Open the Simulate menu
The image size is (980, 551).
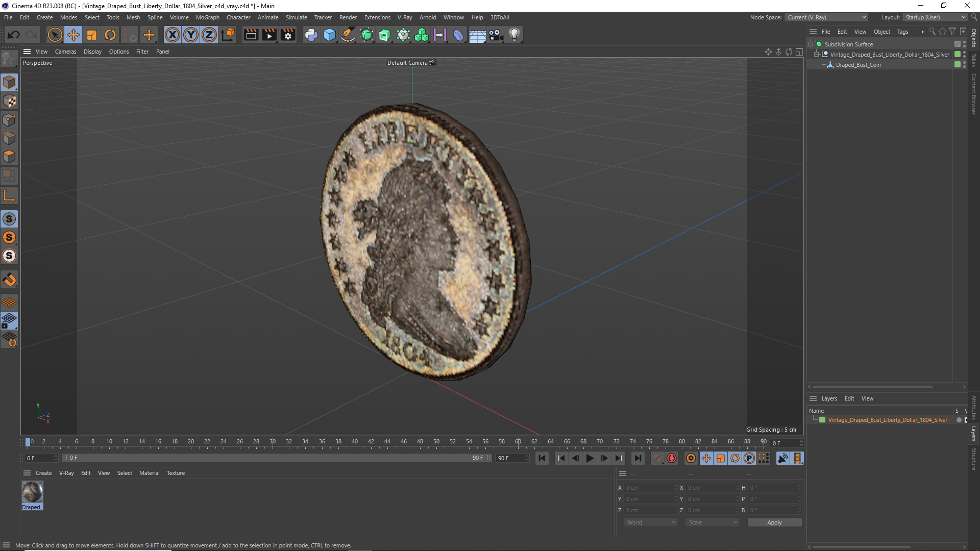click(x=296, y=17)
